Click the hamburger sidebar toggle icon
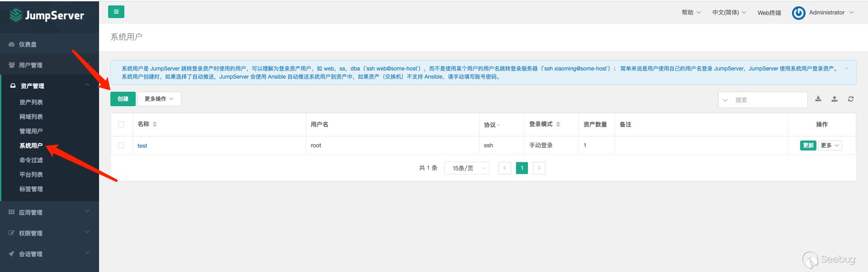This screenshot has width=868, height=272. [116, 12]
